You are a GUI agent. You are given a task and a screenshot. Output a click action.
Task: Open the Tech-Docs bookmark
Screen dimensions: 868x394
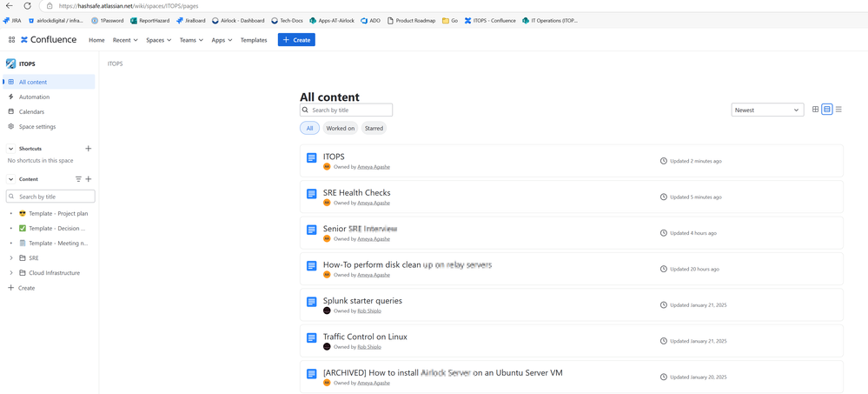tap(287, 21)
